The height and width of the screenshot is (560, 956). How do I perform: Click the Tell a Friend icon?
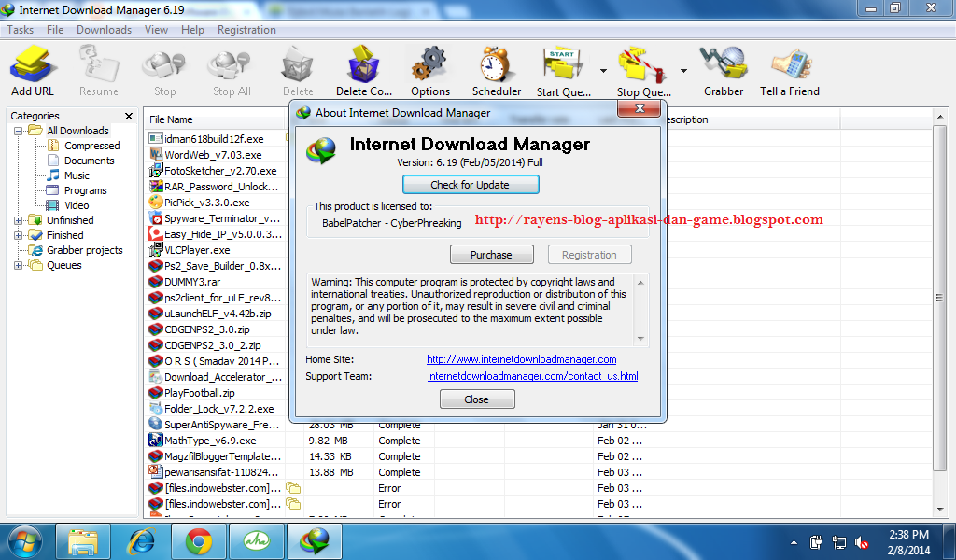790,71
